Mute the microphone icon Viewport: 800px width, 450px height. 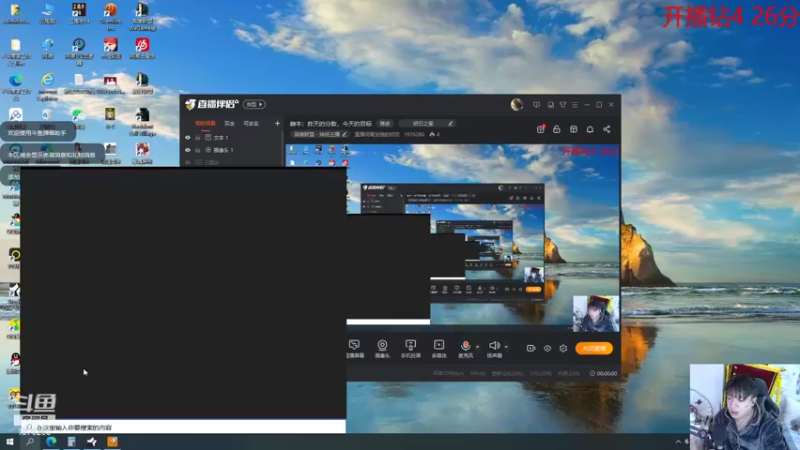[465, 346]
